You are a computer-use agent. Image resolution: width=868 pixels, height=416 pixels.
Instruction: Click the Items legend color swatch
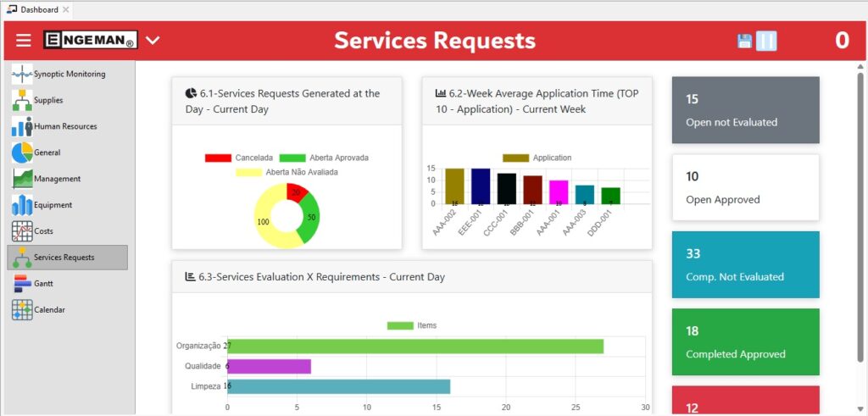[x=400, y=325]
